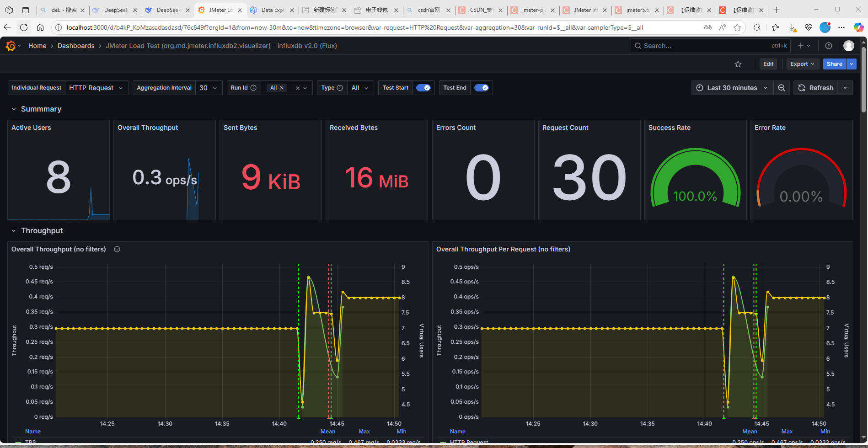Click the Active Users panel title
Viewport: 868px width, 448px height.
point(31,128)
